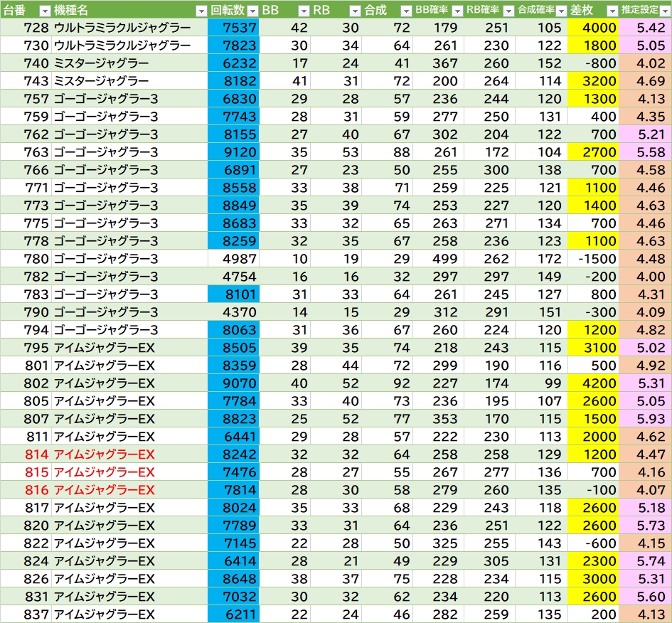
Task: Select the 推定設定 cell showing 5.73
Action: 646,526
